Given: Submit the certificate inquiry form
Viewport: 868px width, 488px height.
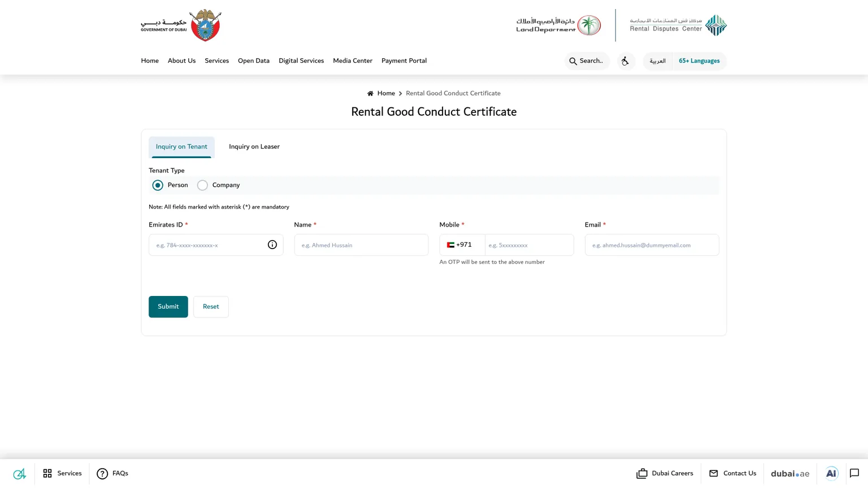Looking at the screenshot, I should [168, 307].
